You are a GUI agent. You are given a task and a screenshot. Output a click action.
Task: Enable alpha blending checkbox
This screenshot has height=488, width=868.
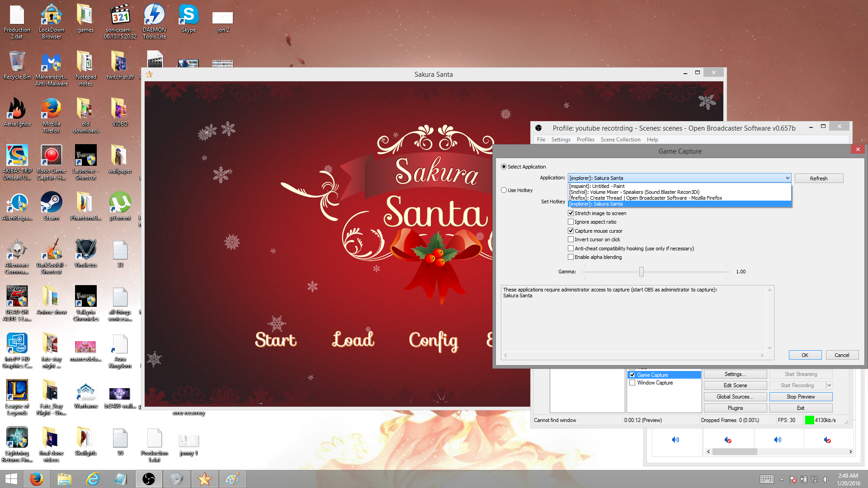(571, 257)
